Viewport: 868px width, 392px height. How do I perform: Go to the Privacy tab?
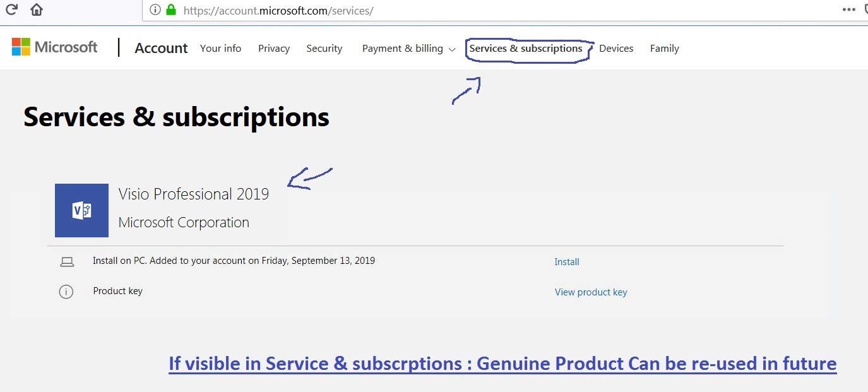click(x=274, y=49)
